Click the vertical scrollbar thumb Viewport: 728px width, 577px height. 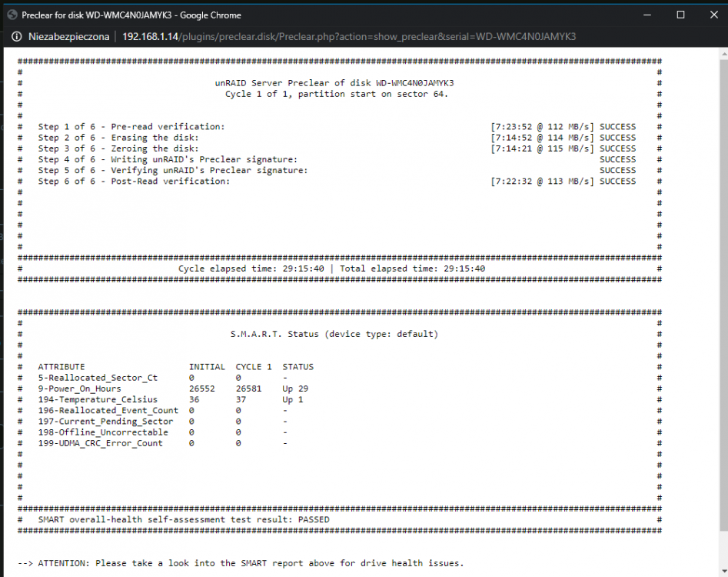[x=724, y=295]
